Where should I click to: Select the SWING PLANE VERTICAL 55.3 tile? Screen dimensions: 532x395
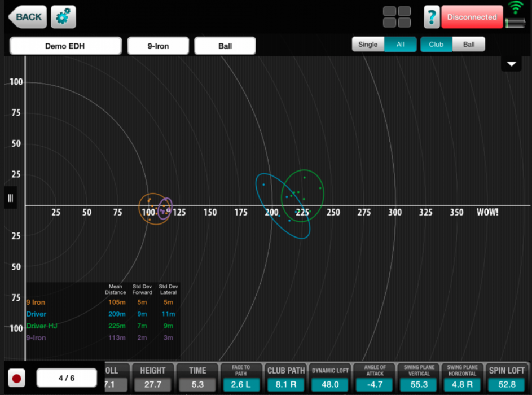pyautogui.click(x=419, y=378)
